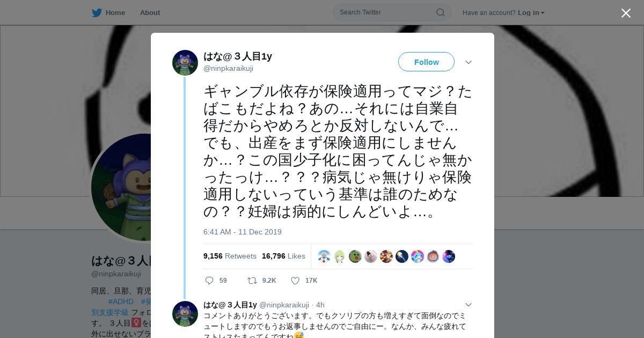Open the Log in dropdown
The width and height of the screenshot is (644, 338).
(531, 12)
